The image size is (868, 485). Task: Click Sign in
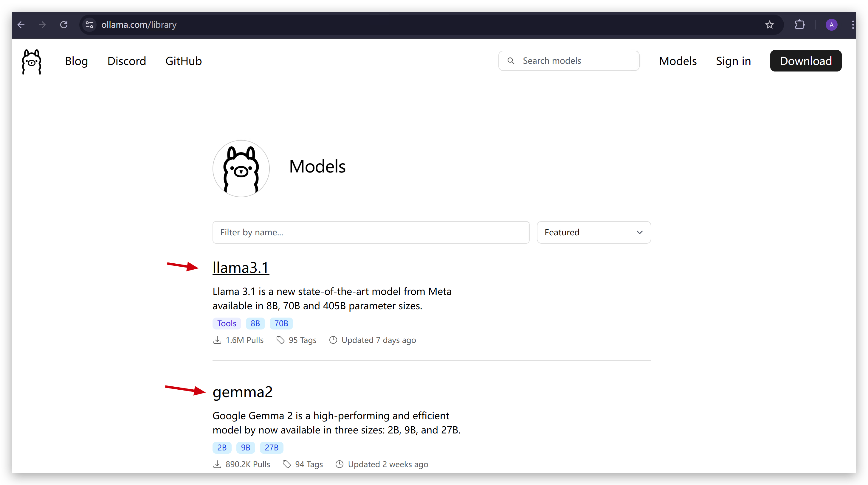(733, 61)
